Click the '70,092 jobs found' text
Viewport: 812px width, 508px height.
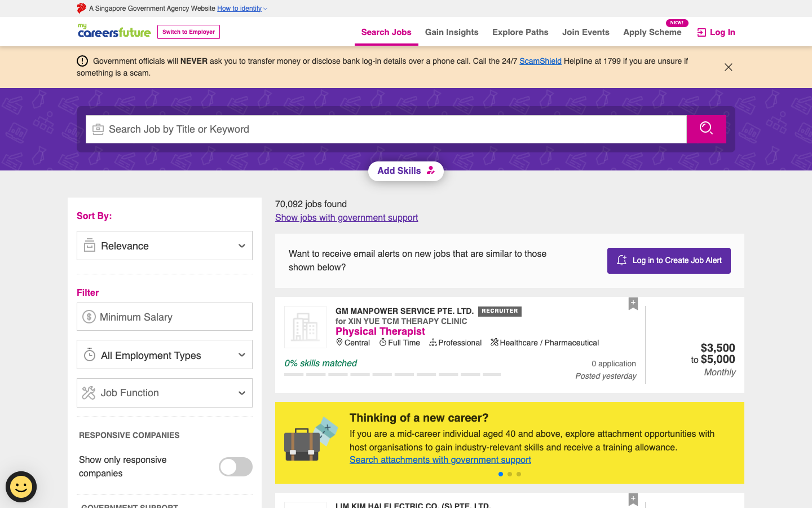311,204
